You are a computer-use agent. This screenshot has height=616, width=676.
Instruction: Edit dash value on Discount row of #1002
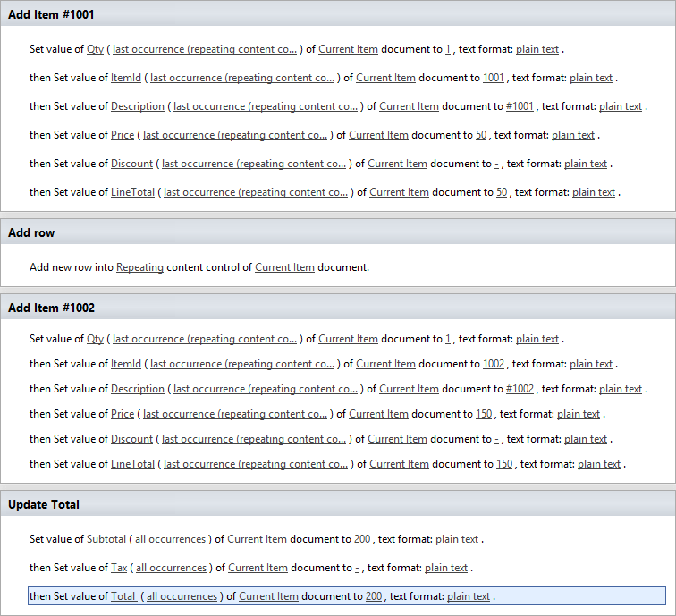[496, 439]
